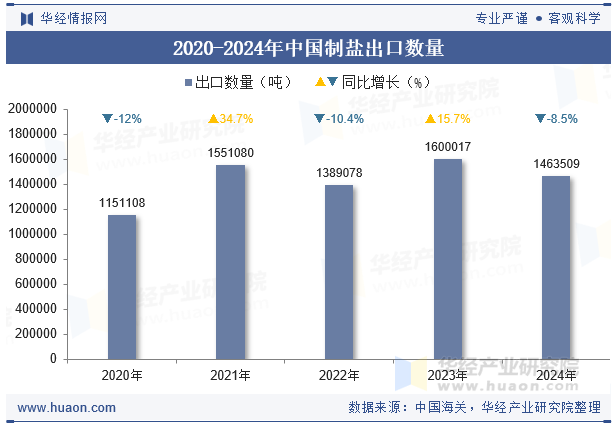The height and width of the screenshot is (427, 615).
Task: Click the 800000 y-axis value
Action: (x=36, y=259)
